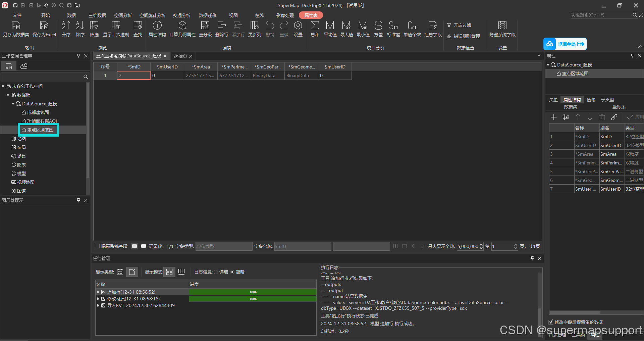The image size is (644, 341).
Task: Open the 筛选 filter tool
Action: [x=94, y=26]
